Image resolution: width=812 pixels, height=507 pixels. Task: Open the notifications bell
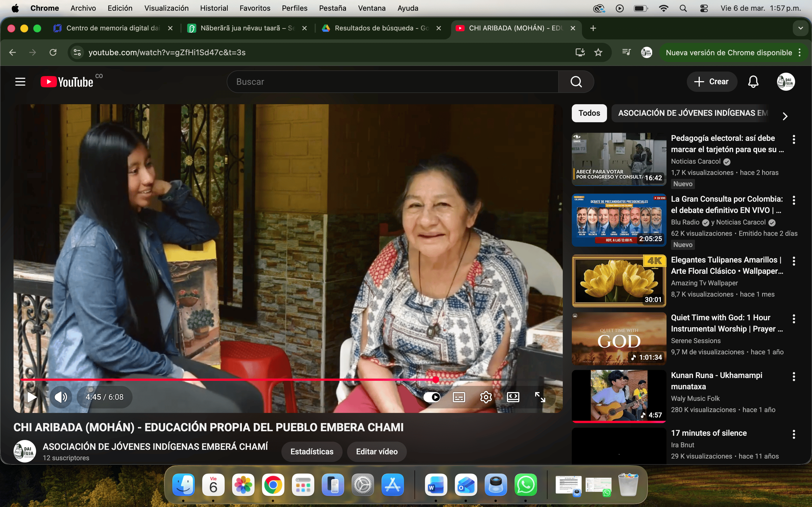pyautogui.click(x=753, y=81)
